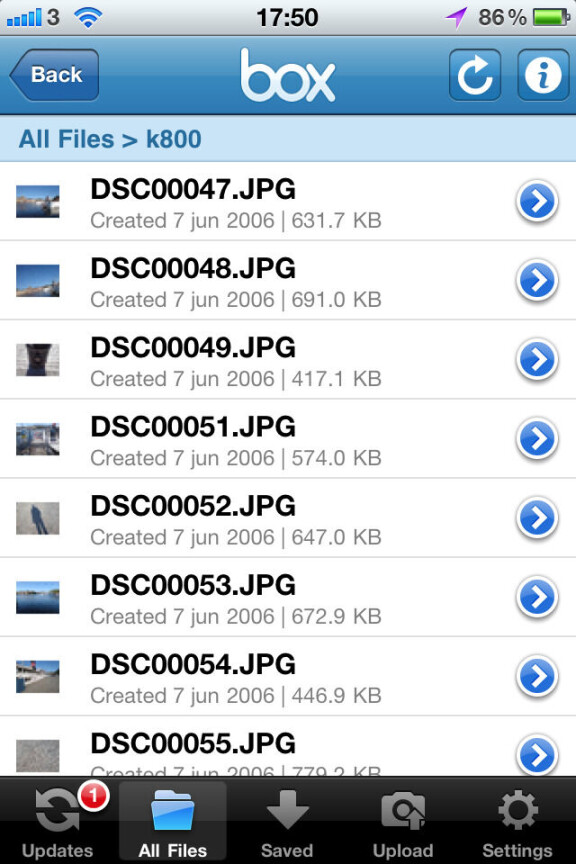Tap the Back button
This screenshot has height=864, width=576.
coord(54,74)
